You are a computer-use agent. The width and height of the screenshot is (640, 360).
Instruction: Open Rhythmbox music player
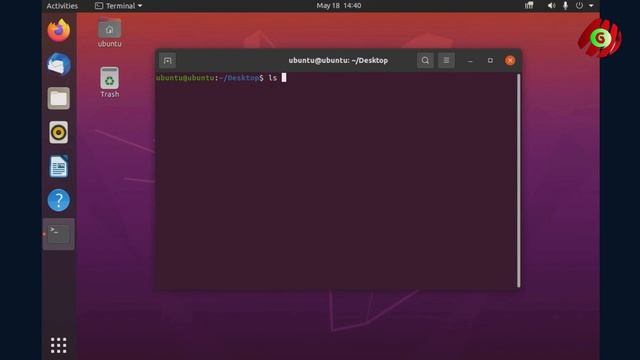59,132
